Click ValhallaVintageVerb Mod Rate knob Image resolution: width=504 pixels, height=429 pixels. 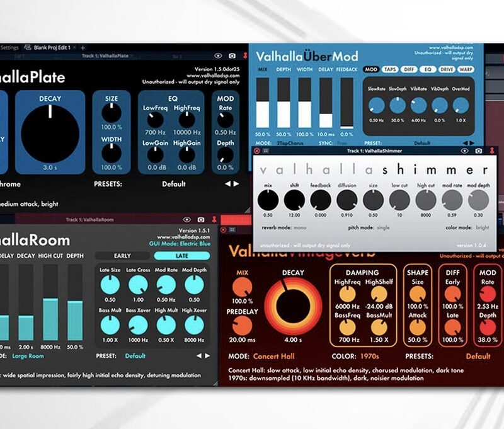[488, 294]
